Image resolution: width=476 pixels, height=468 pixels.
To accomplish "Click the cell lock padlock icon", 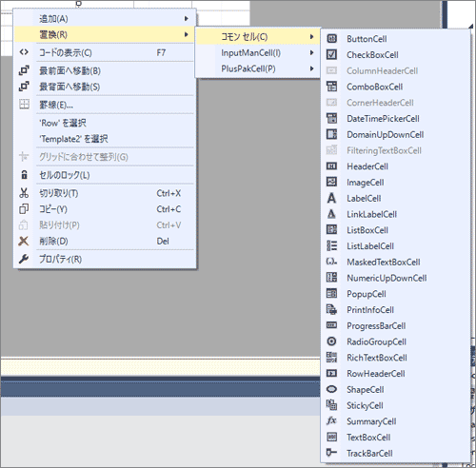I will tap(24, 175).
